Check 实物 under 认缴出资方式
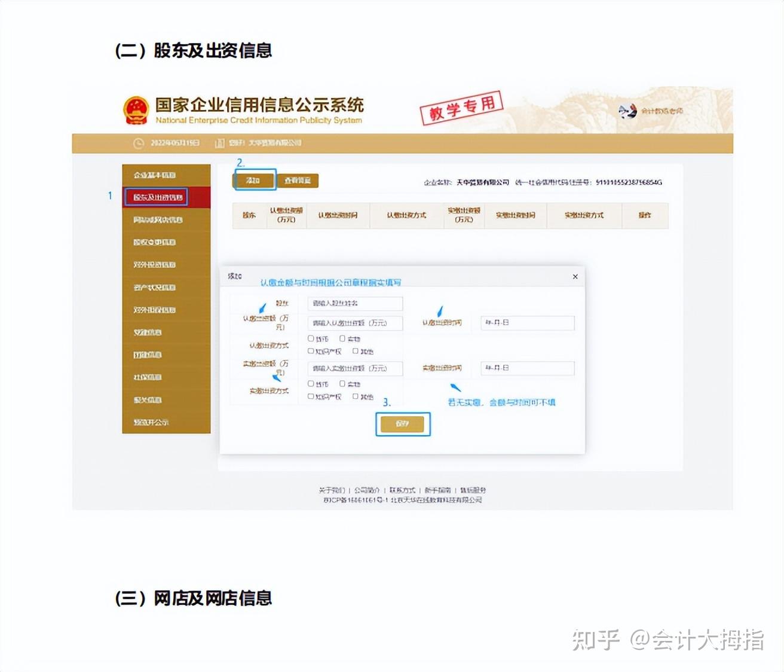Image resolution: width=784 pixels, height=672 pixels. [x=342, y=338]
